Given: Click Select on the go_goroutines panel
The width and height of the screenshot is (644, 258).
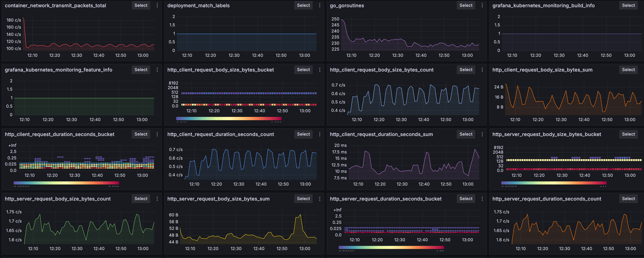Looking at the screenshot, I should (x=466, y=5).
